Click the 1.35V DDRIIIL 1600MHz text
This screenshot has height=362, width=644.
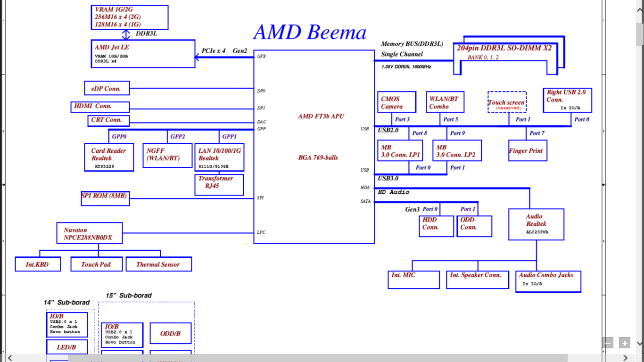tap(406, 67)
